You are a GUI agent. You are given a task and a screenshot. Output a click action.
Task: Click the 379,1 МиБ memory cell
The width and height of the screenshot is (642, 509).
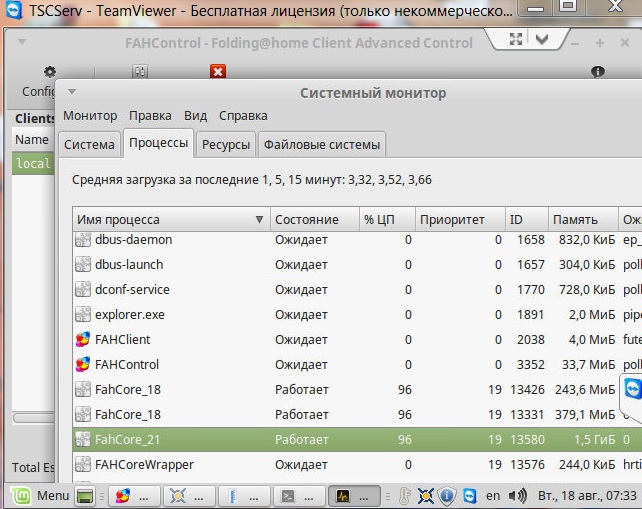click(585, 414)
